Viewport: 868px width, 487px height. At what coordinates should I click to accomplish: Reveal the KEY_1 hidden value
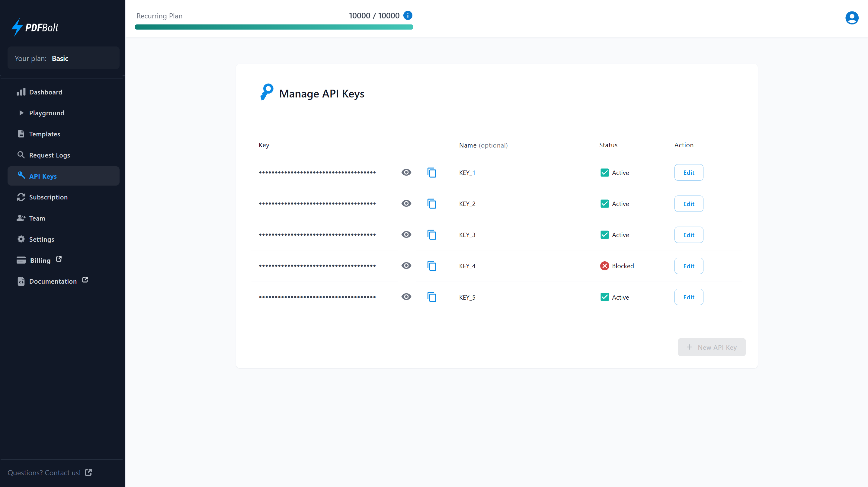click(x=406, y=172)
